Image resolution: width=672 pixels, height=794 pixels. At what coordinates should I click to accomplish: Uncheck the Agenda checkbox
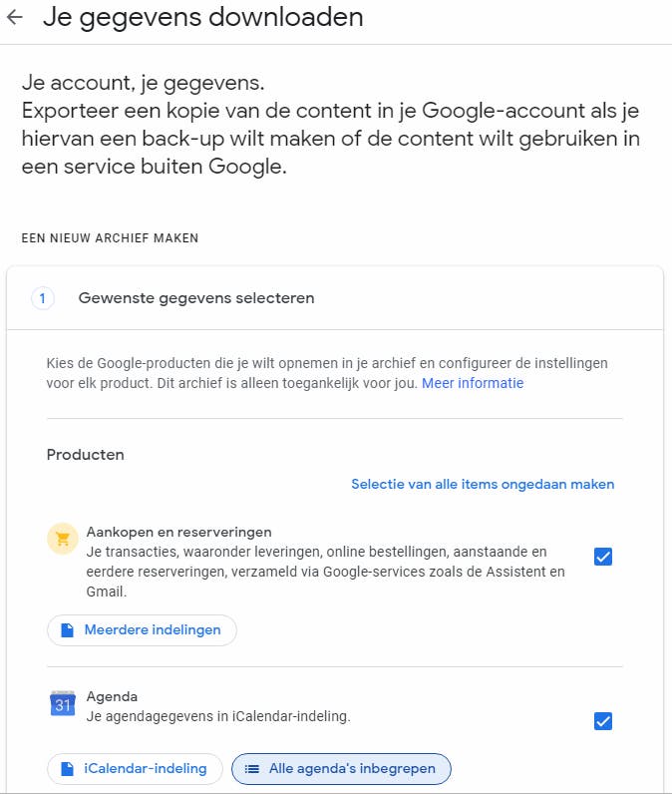tap(602, 721)
